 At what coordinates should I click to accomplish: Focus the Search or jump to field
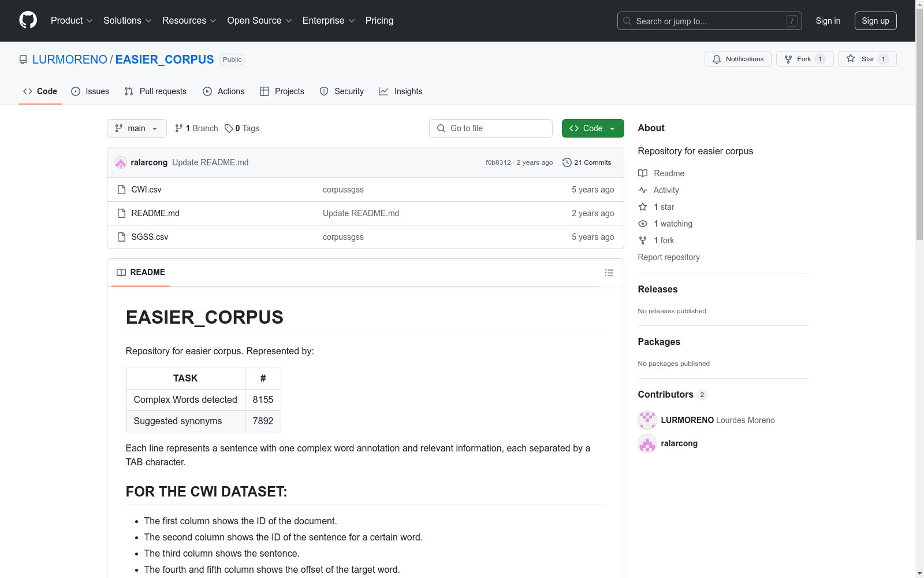(x=709, y=21)
